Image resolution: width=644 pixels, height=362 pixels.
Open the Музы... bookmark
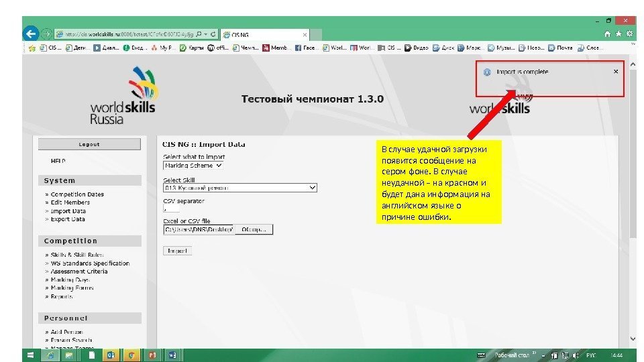[501, 48]
